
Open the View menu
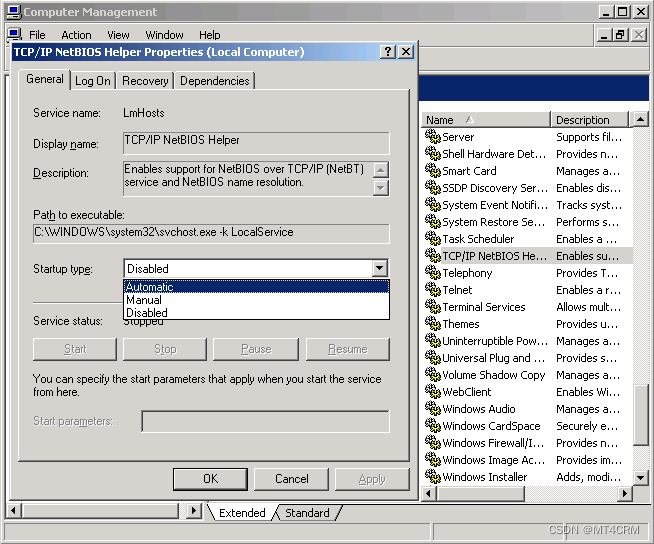(x=118, y=35)
